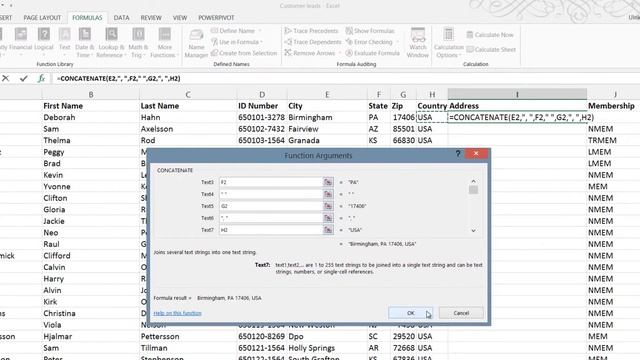Click Define Name in Defined Names

(x=236, y=31)
